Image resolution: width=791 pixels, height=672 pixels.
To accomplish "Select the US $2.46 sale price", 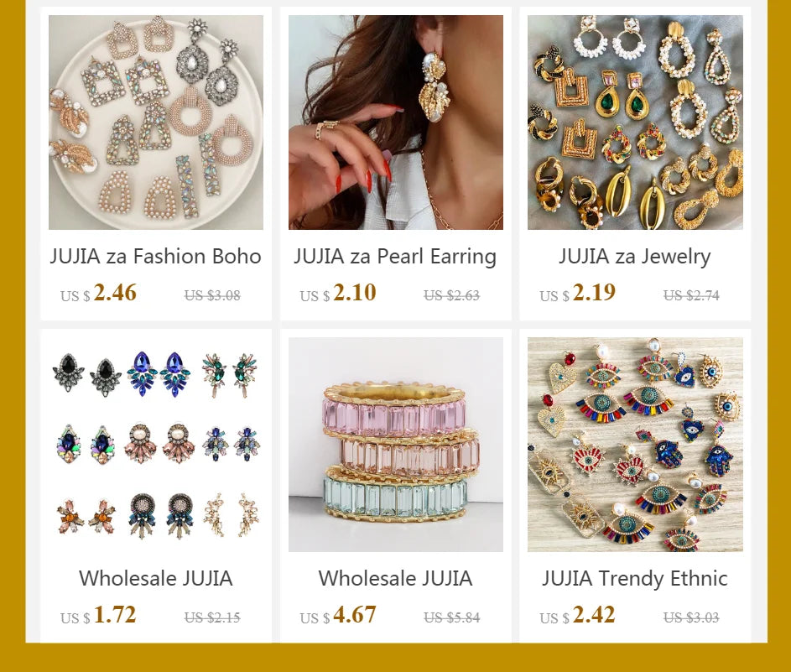I will [x=98, y=293].
